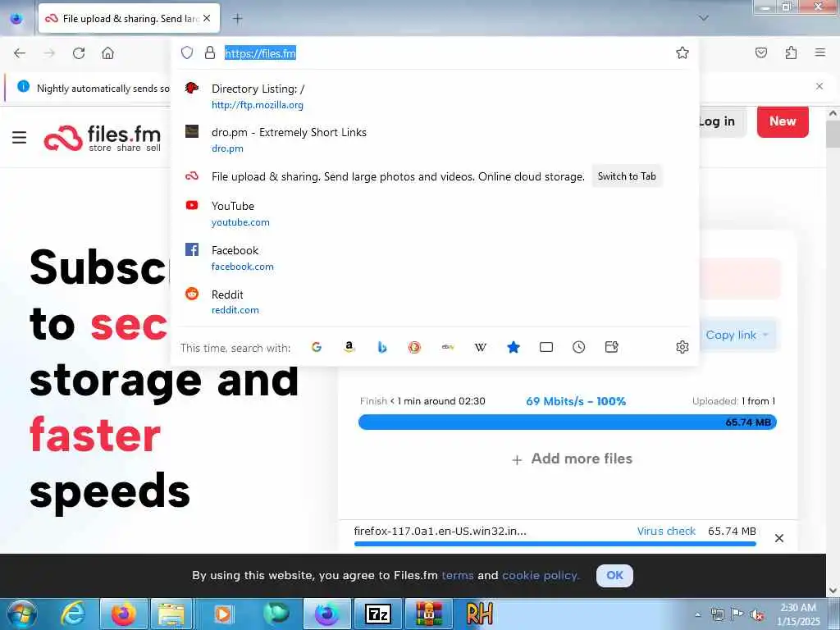Search this time with eBay icon
Image resolution: width=840 pixels, height=630 pixels.
tap(448, 347)
